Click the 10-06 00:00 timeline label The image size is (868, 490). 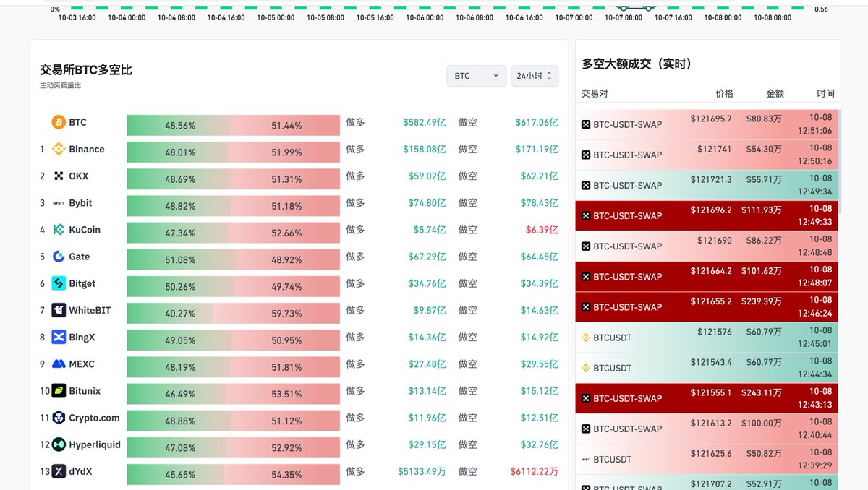point(425,17)
